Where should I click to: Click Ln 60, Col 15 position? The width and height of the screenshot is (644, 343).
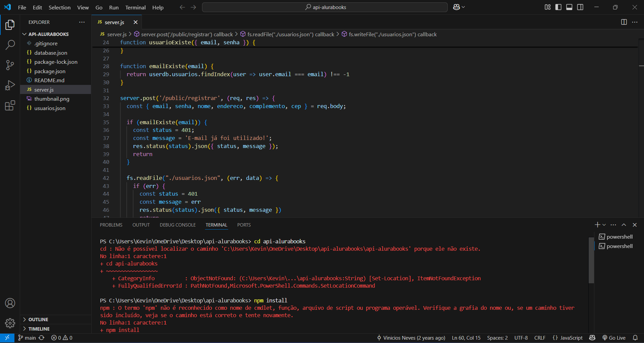pyautogui.click(x=466, y=338)
